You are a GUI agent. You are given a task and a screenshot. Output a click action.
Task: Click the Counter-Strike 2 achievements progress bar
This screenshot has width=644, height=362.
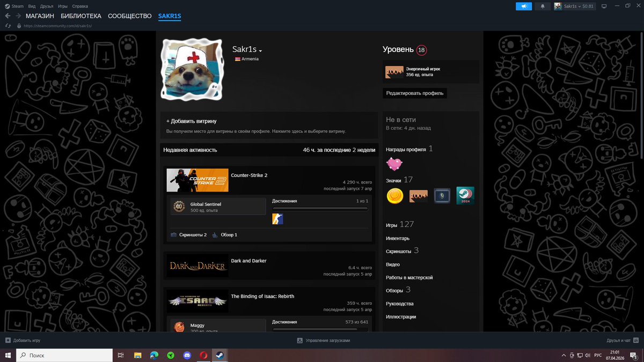pyautogui.click(x=320, y=209)
